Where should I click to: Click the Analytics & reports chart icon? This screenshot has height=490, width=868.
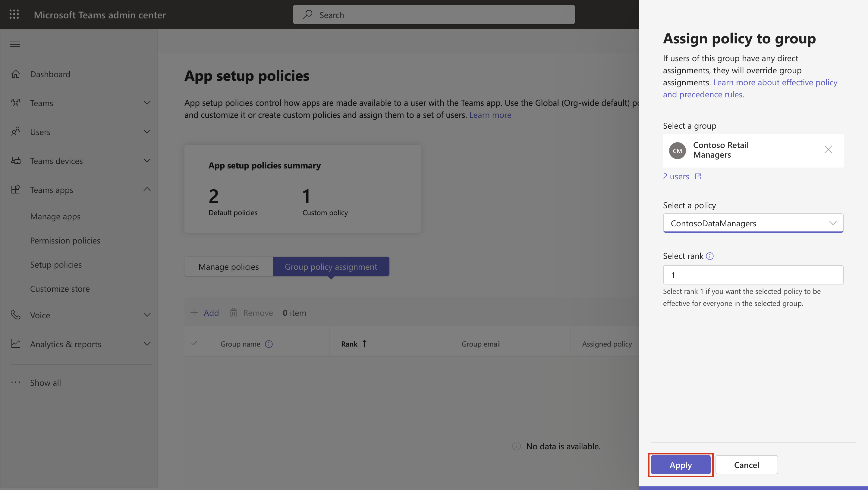(x=15, y=344)
